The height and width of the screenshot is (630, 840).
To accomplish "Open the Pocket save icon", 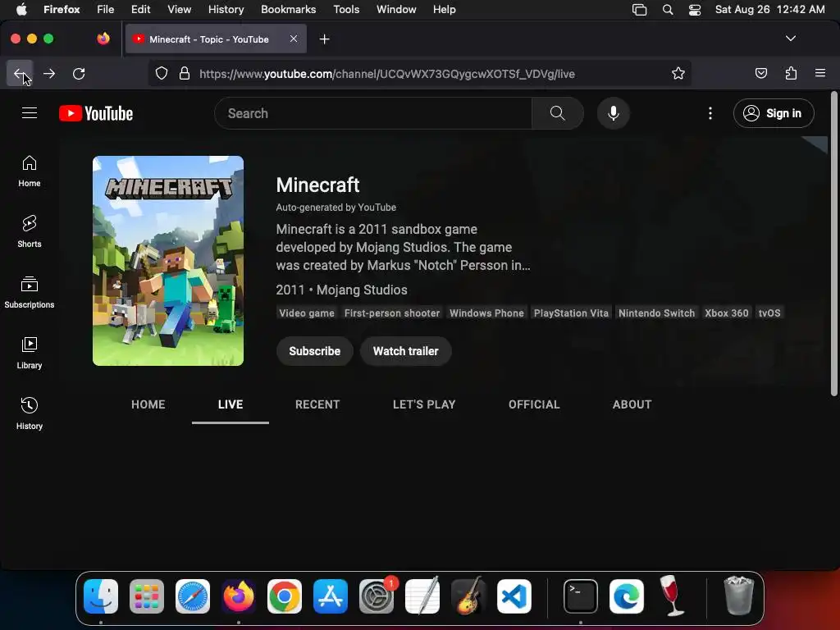I will 760,73.
